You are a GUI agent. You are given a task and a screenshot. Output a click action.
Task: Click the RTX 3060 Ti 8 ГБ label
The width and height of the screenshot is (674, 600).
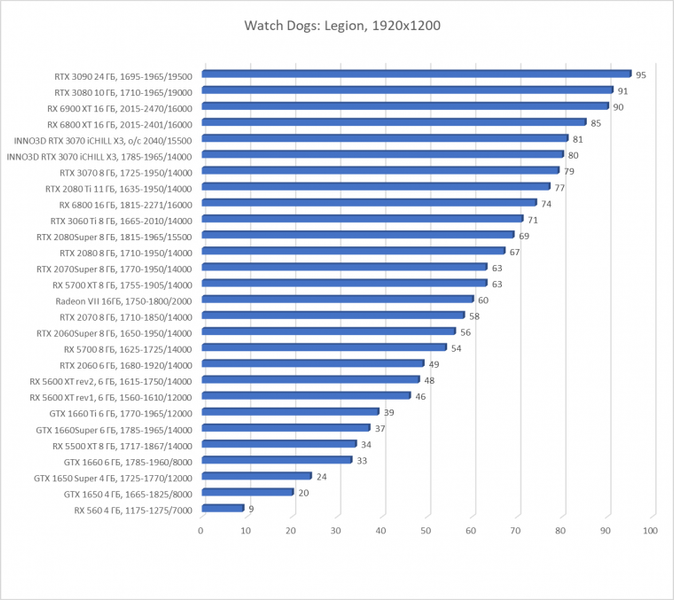click(121, 221)
